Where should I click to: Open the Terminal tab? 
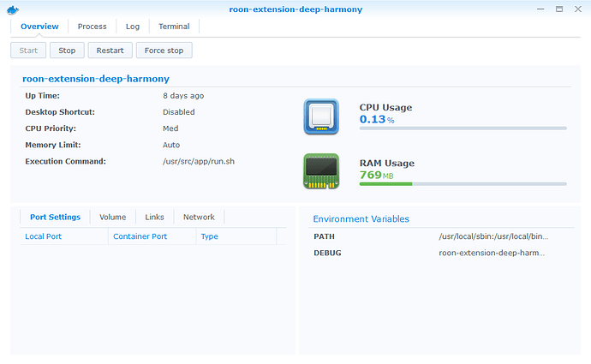(174, 27)
